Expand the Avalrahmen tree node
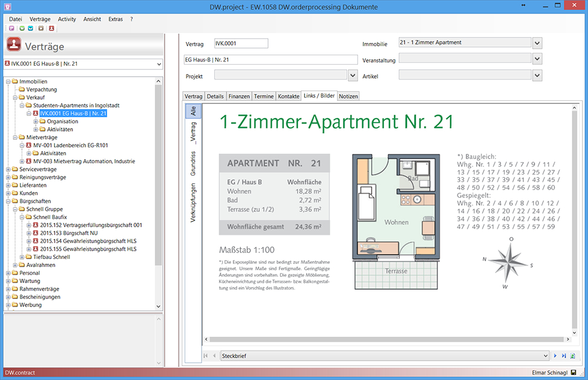This screenshot has height=380, width=588. click(15, 265)
